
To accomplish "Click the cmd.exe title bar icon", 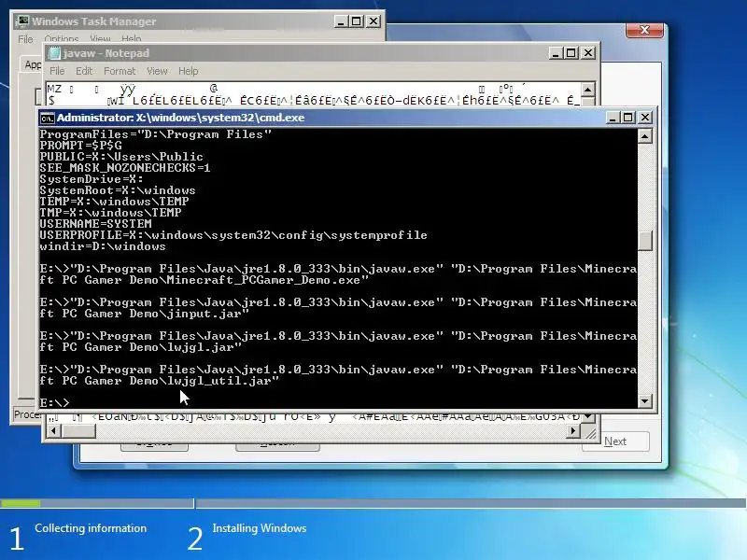I will [48, 118].
